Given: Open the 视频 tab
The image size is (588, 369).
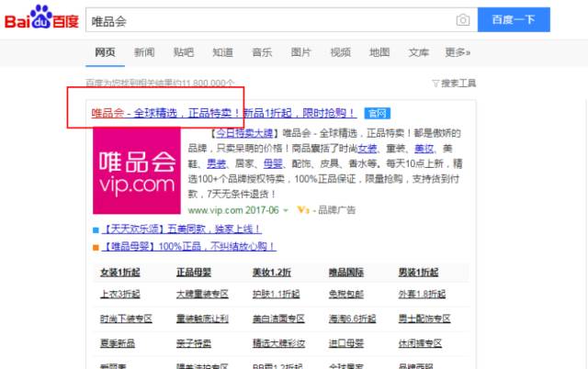Looking at the screenshot, I should click(340, 52).
